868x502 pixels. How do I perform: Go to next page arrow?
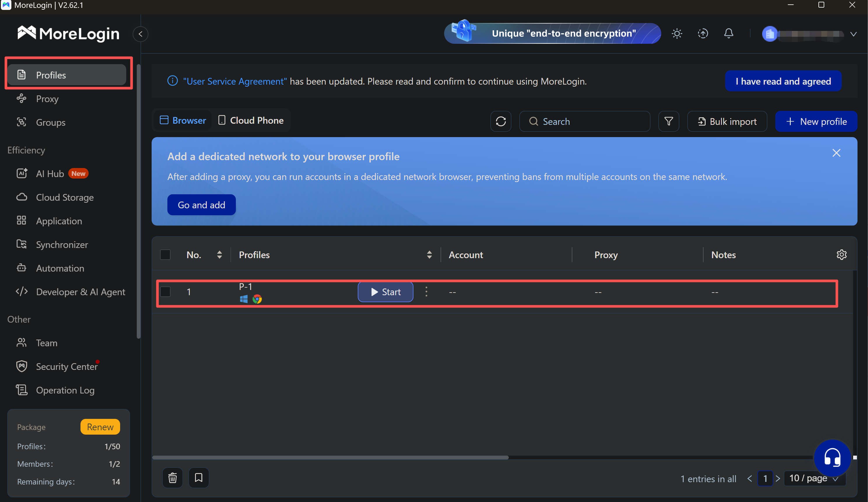(x=778, y=479)
